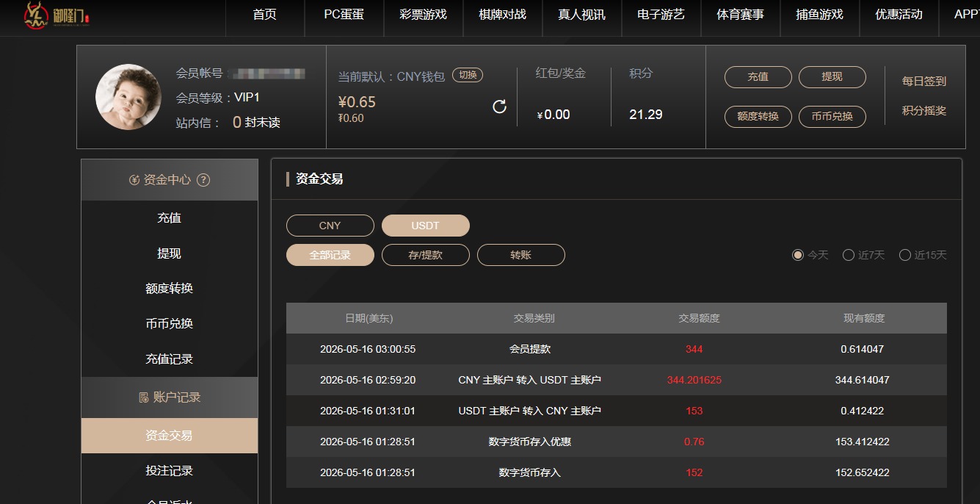Open 币币兑换 in the left sidebar

pyautogui.click(x=170, y=324)
